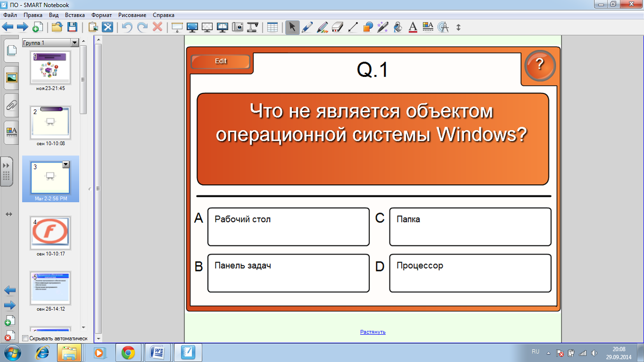Sidebar delete page red icon
This screenshot has width=644, height=362.
point(9,336)
